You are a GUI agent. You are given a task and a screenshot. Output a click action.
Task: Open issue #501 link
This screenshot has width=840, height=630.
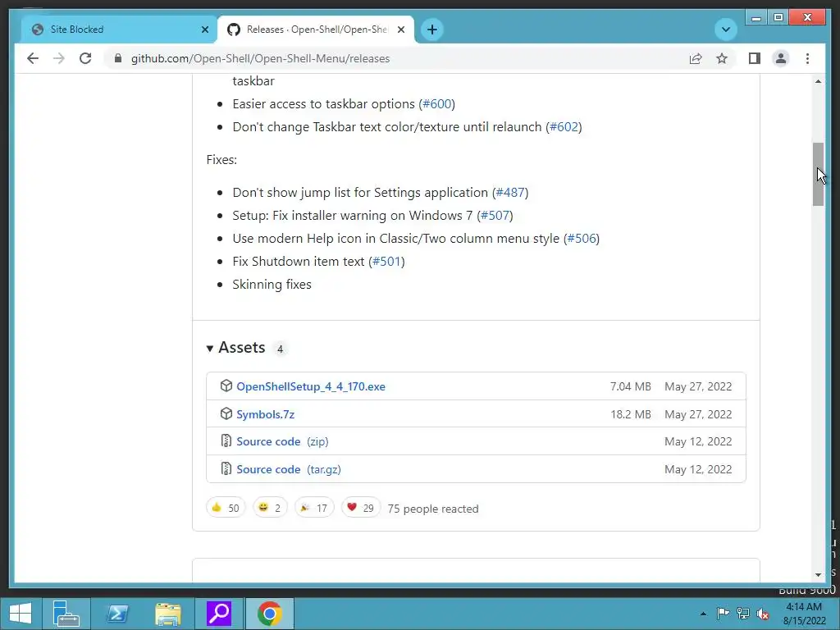(x=387, y=262)
